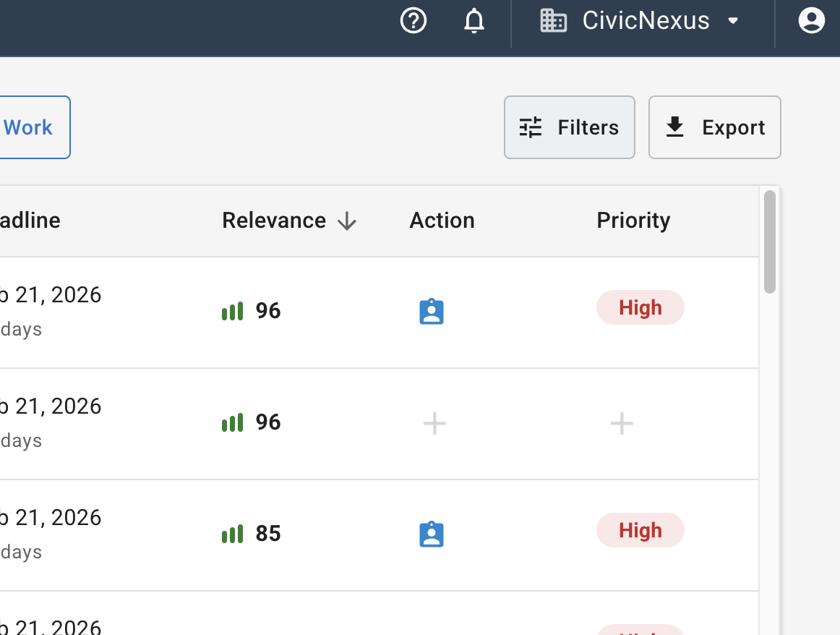Click the assignment badge icon in the 85 row

click(x=432, y=534)
